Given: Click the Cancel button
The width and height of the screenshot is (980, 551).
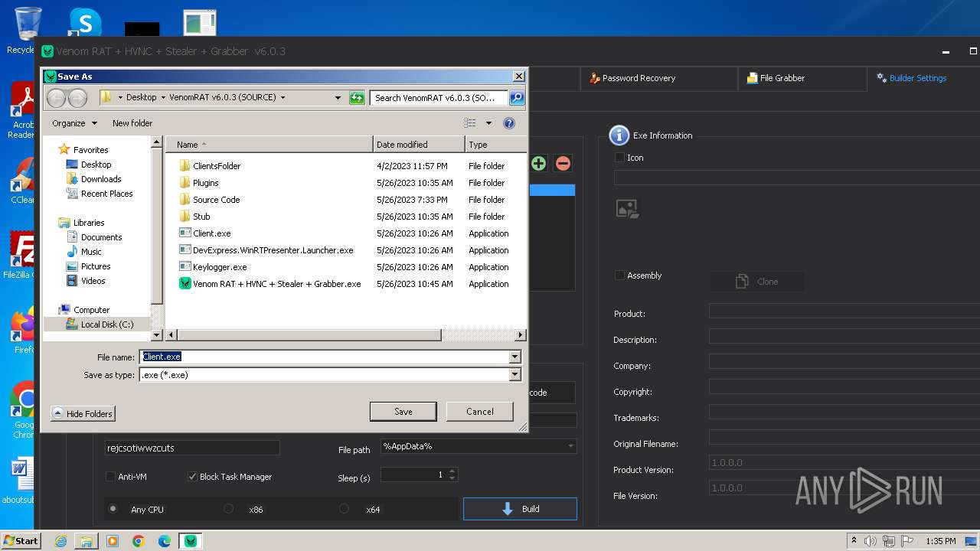Looking at the screenshot, I should 480,412.
